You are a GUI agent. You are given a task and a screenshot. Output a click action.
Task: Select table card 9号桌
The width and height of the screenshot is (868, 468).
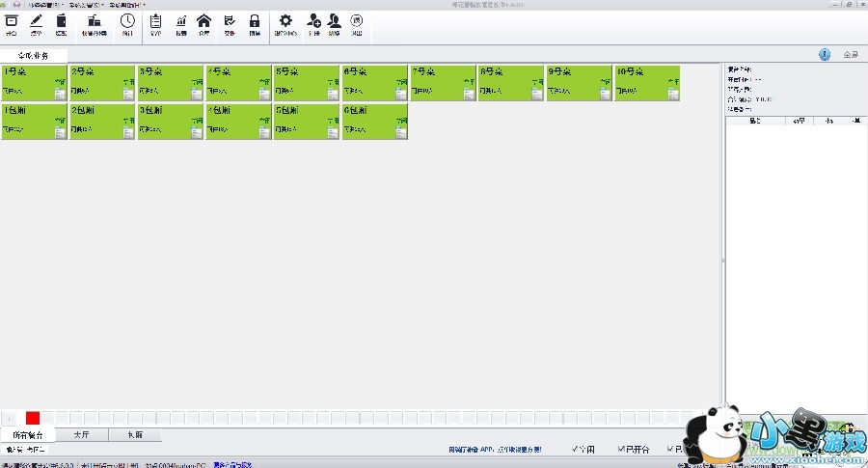coord(579,83)
